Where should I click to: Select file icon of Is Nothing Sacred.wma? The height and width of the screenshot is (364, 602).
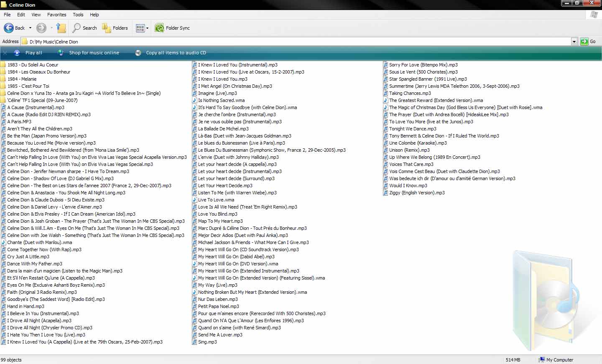pos(194,100)
